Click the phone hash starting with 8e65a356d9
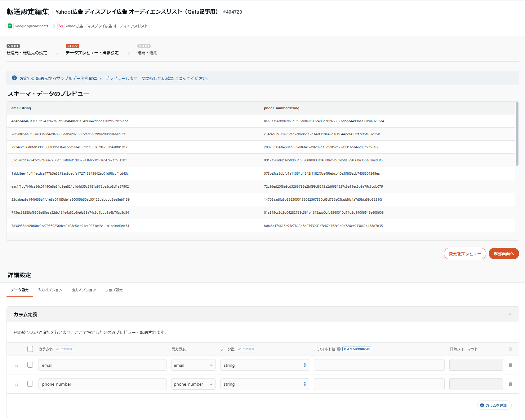Image resolution: width=525 pixels, height=420 pixels. coord(324,121)
